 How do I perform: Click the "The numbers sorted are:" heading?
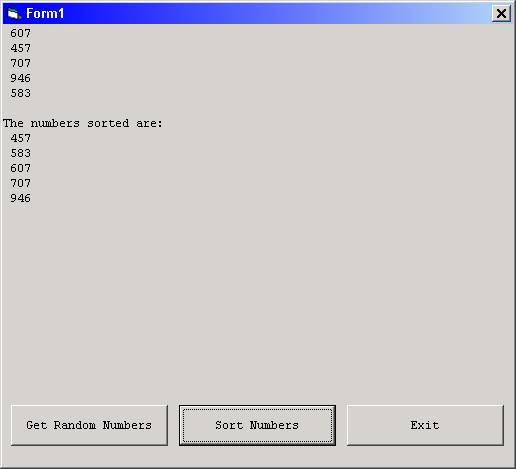click(83, 123)
